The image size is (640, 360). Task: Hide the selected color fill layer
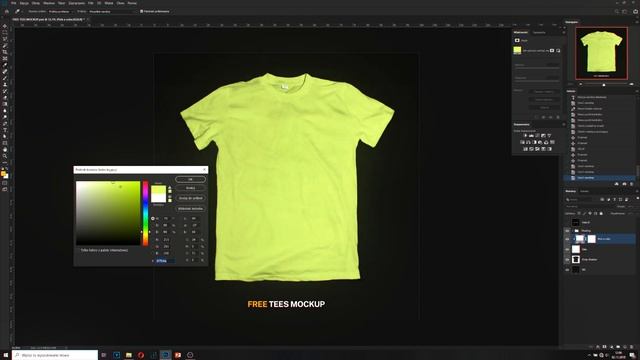pyautogui.click(x=567, y=239)
